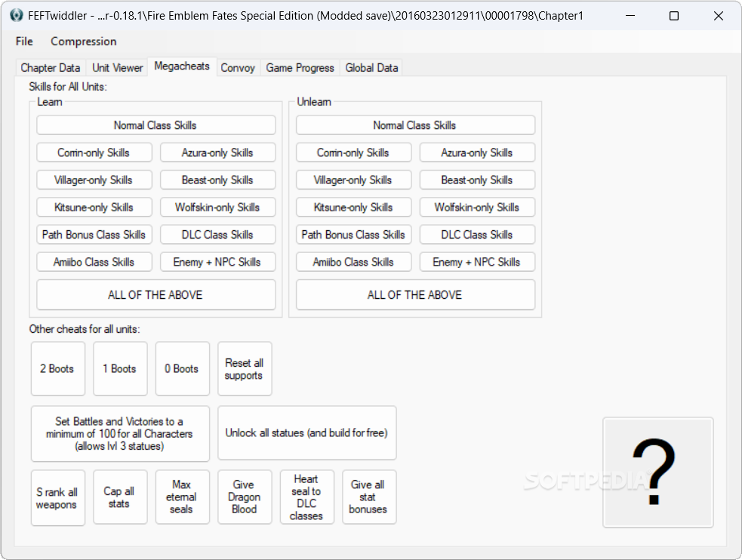Learn Wolfskin-only Skills
742x560 pixels.
point(217,208)
